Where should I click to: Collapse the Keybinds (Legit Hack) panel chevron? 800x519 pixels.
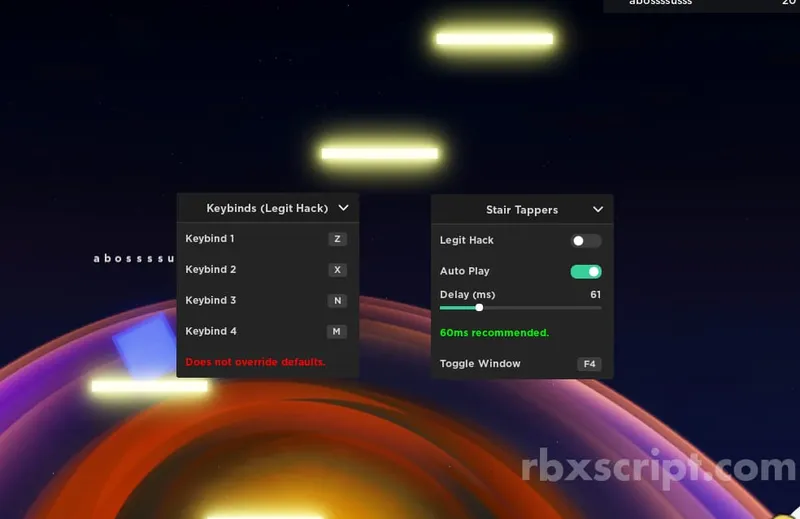343,208
